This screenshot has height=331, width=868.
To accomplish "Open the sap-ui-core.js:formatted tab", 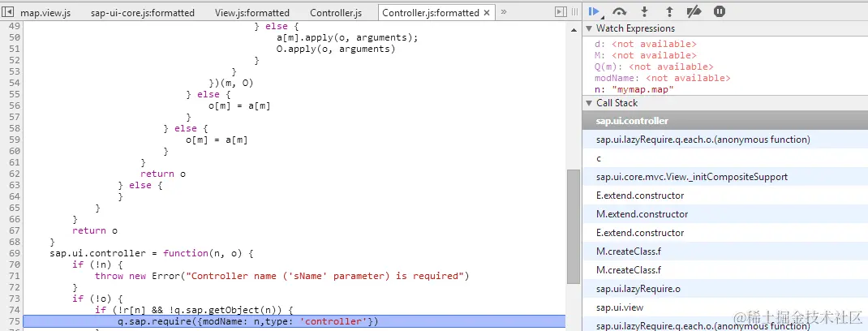I will [x=142, y=12].
